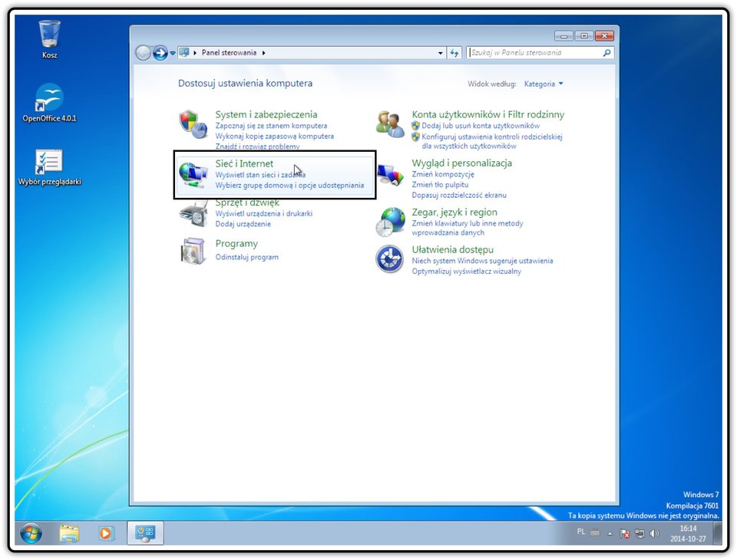This screenshot has width=737, height=560.
Task: Open the address bar history dropdown
Action: 440,53
